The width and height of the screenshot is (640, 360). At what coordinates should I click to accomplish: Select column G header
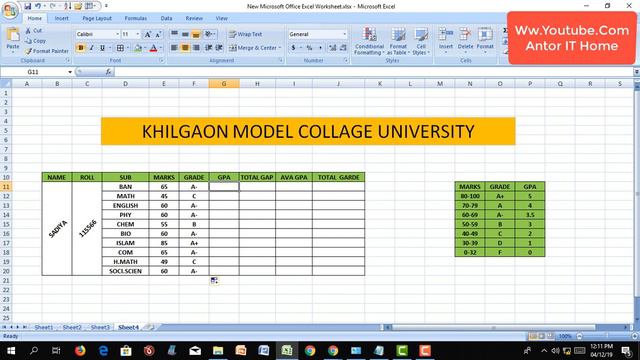pos(224,84)
